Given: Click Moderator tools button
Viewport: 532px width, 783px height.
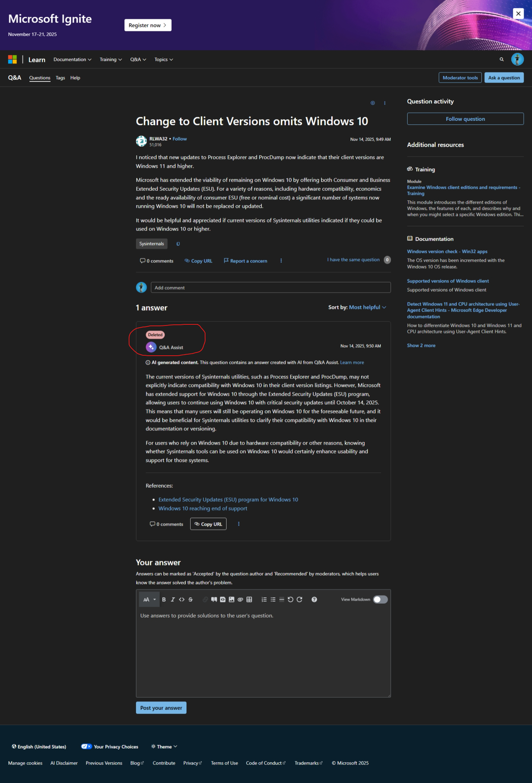Looking at the screenshot, I should click(460, 78).
